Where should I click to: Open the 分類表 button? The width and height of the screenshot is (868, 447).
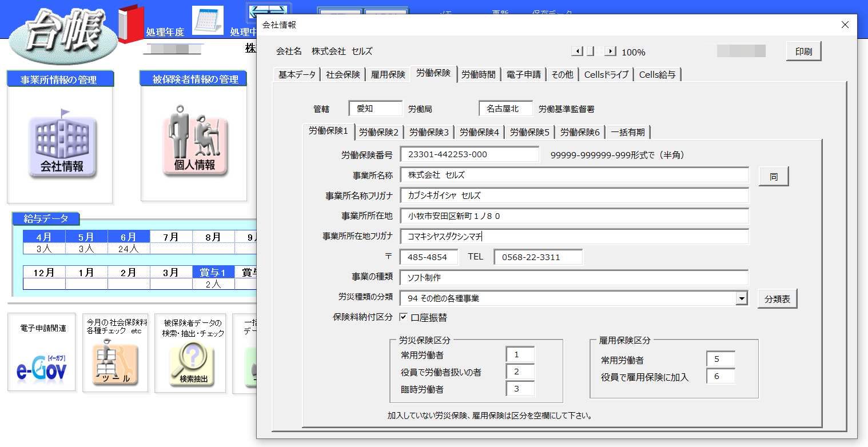tap(777, 299)
